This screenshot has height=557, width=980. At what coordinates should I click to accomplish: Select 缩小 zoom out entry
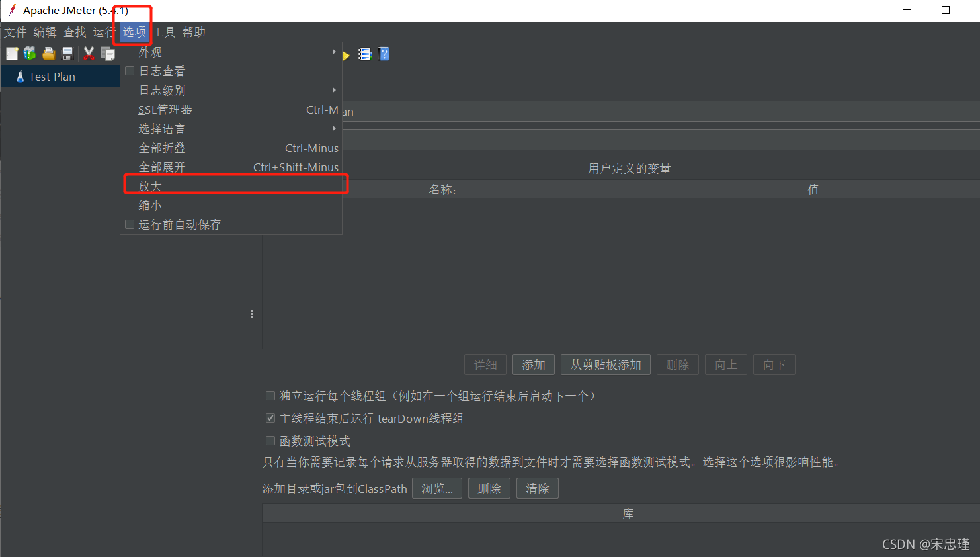(231, 205)
